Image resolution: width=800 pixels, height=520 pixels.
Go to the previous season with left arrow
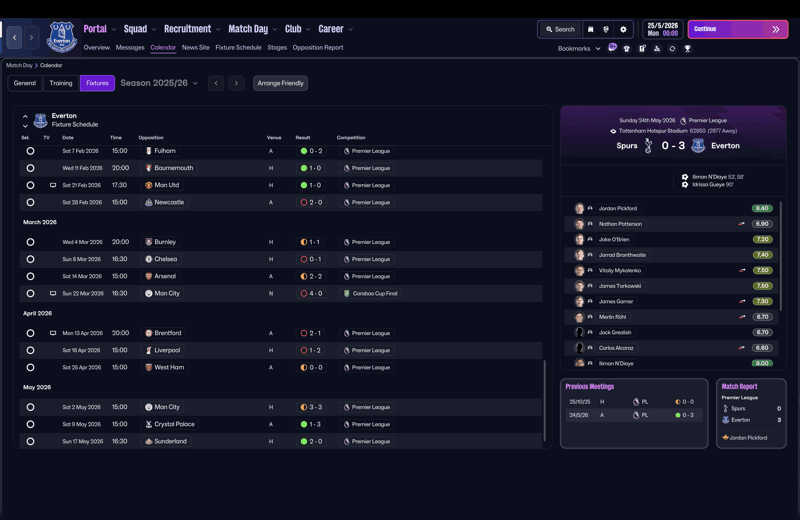(216, 83)
